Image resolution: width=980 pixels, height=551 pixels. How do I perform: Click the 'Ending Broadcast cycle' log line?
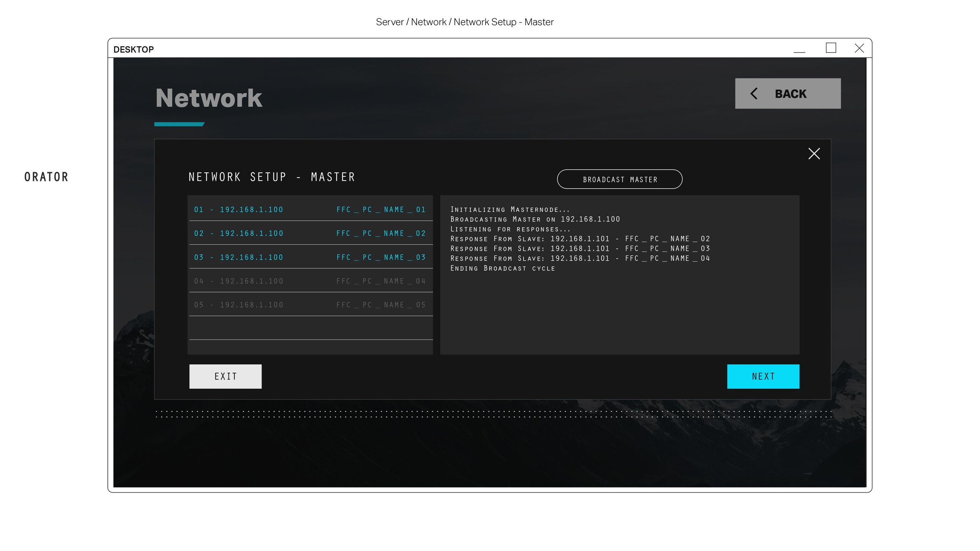tap(503, 268)
